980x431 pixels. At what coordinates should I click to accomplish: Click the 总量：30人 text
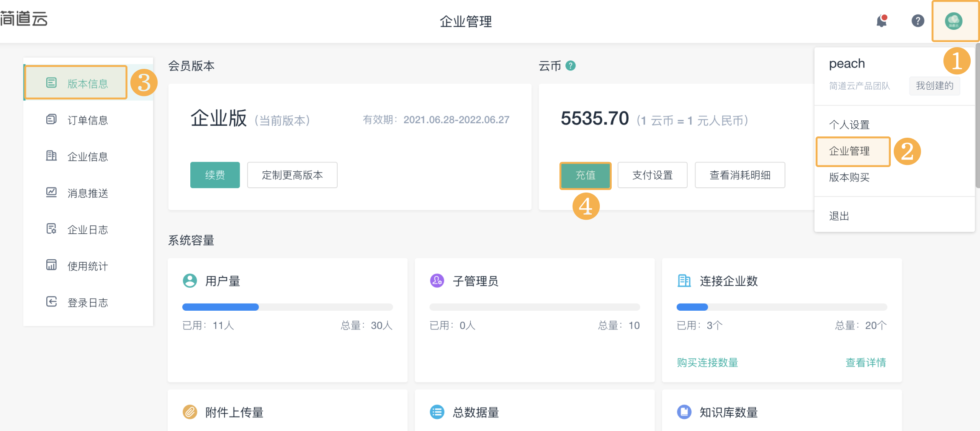[367, 326]
